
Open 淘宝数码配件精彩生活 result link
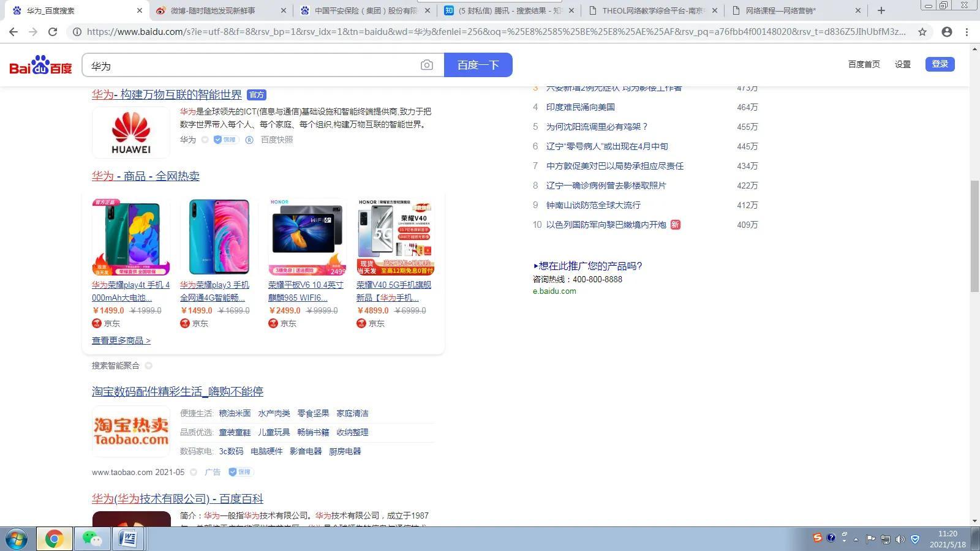pos(178,391)
